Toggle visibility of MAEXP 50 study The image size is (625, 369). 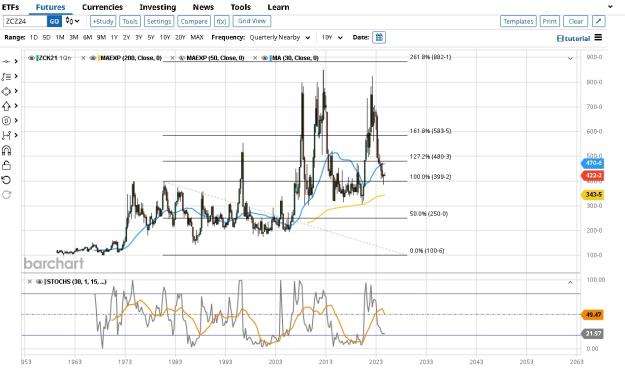(x=181, y=58)
